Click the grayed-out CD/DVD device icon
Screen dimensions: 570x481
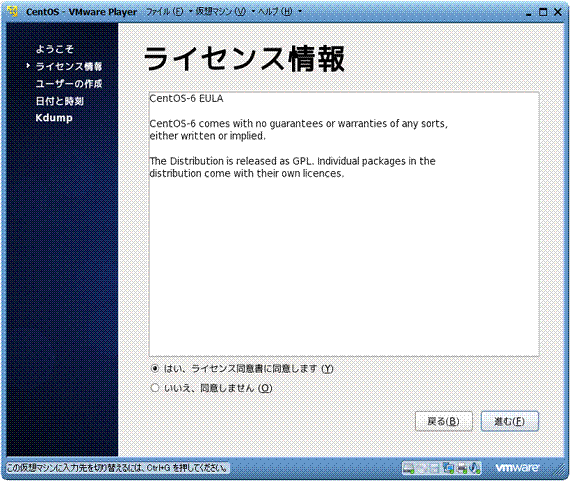[x=422, y=468]
